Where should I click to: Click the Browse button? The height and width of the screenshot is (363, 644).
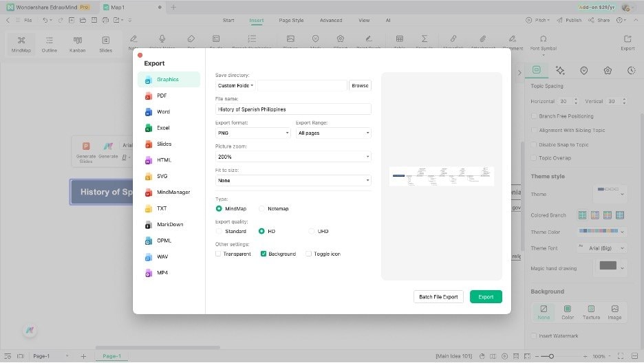point(360,86)
